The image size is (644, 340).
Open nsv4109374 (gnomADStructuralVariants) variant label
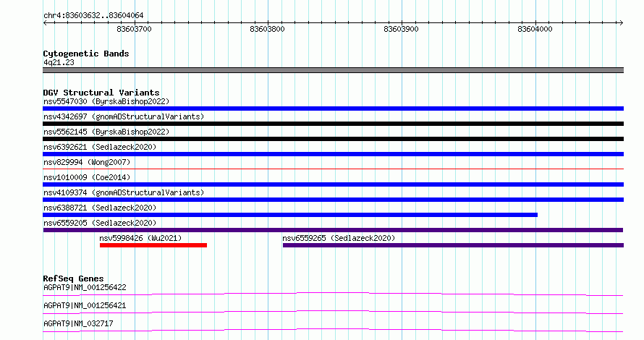pos(124,192)
